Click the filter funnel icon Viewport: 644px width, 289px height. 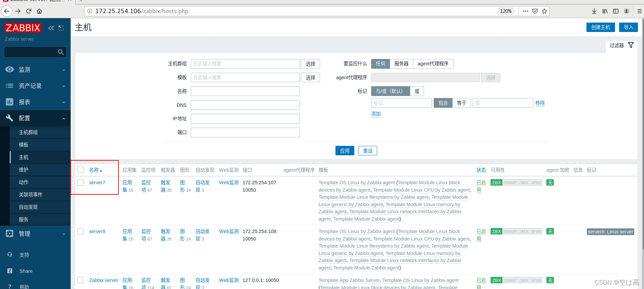[x=631, y=45]
